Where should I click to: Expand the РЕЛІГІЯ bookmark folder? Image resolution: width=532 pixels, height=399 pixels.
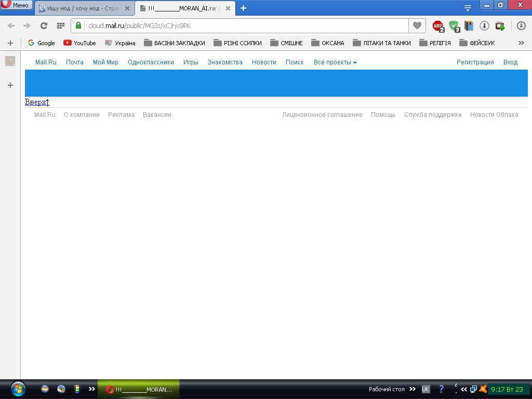tap(435, 43)
